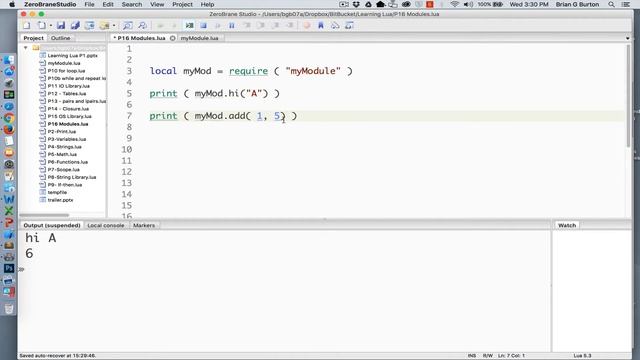
Task: Step into the function
Action: 247,26
